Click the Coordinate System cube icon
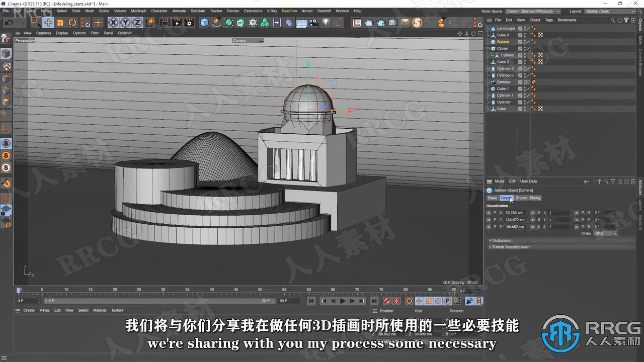This screenshot has width=644, height=362. pos(150,23)
